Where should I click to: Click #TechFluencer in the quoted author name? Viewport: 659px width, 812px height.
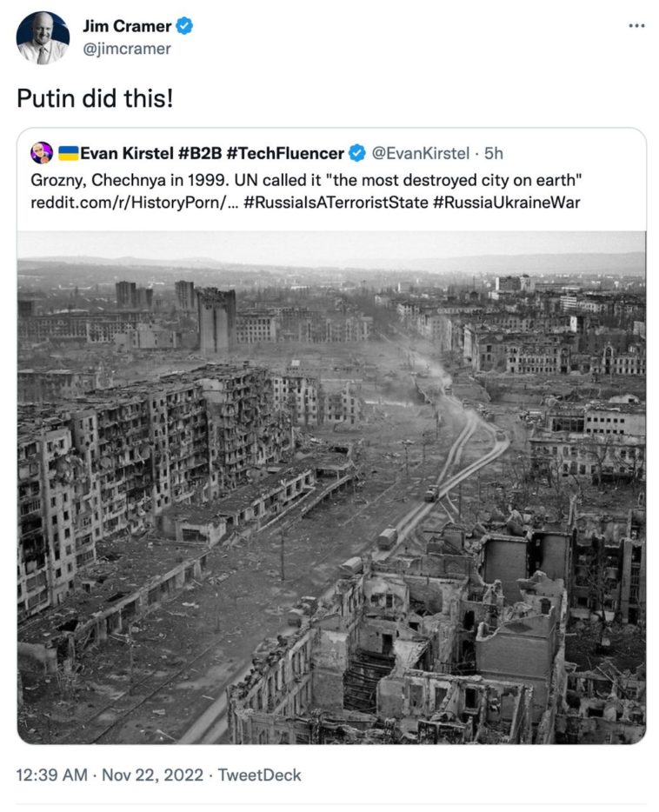pyautogui.click(x=284, y=154)
